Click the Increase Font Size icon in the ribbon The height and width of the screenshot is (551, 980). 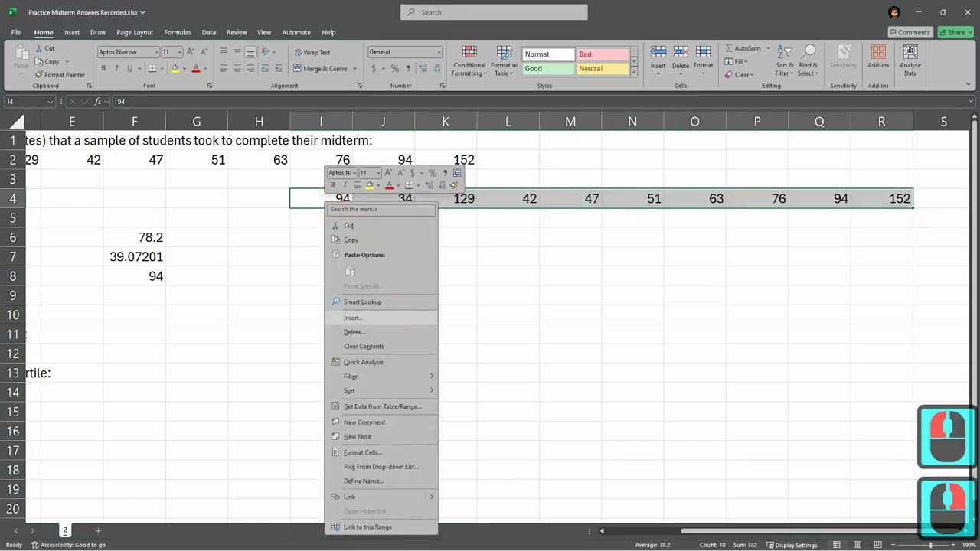point(191,52)
